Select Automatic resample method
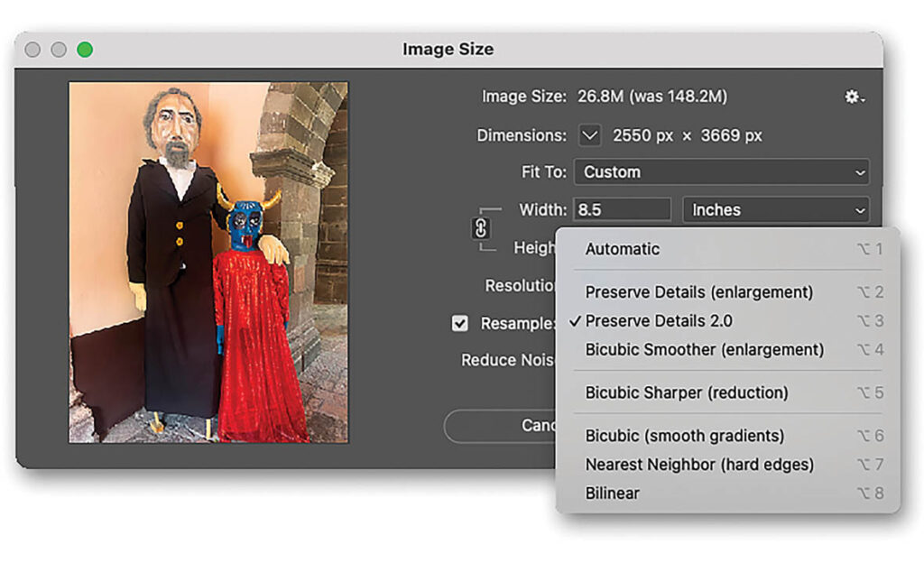This screenshot has height=563, width=924. [623, 249]
